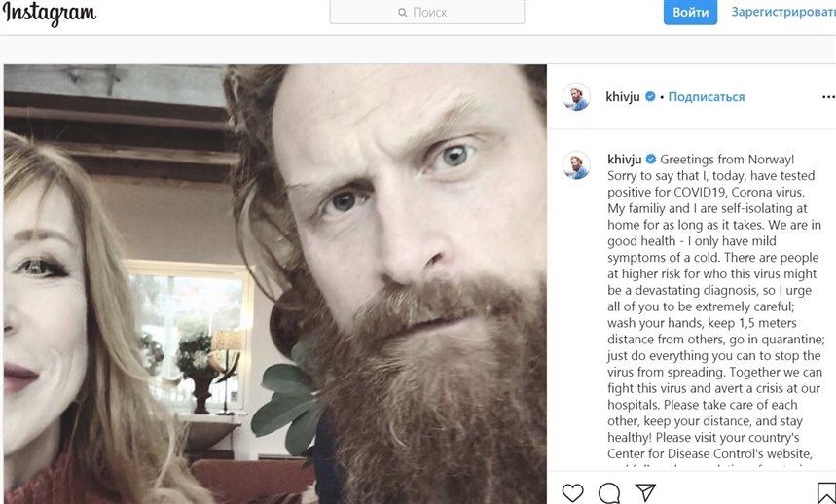Open the three-dot post options menu

pyautogui.click(x=827, y=97)
